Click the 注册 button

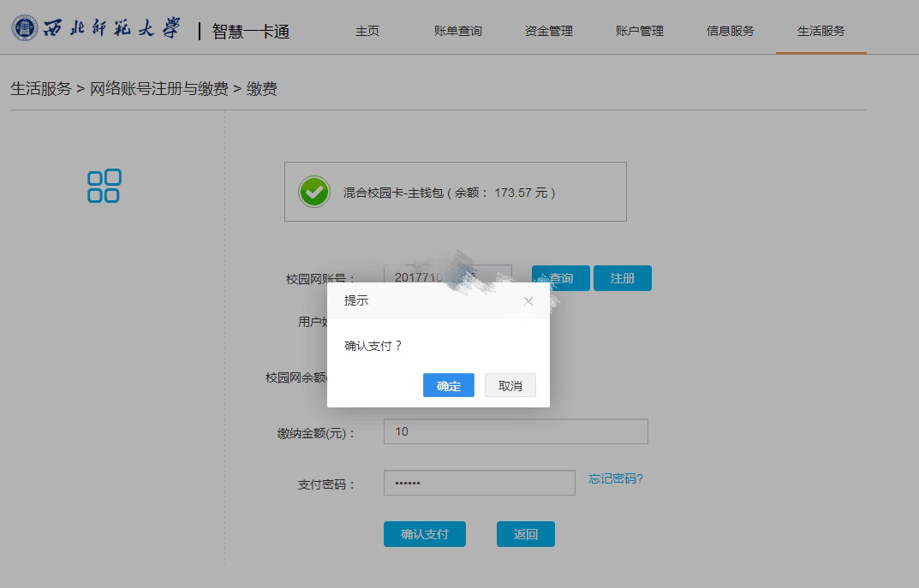pyautogui.click(x=623, y=278)
